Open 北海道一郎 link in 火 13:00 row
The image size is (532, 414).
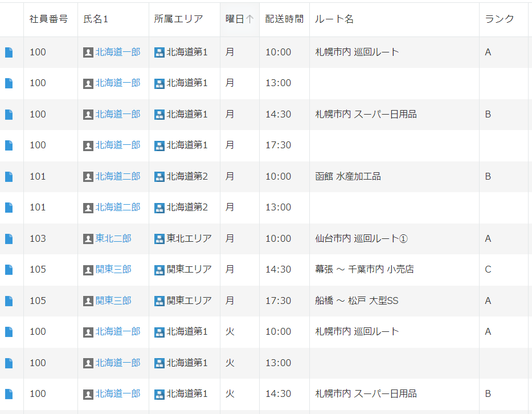pos(118,363)
